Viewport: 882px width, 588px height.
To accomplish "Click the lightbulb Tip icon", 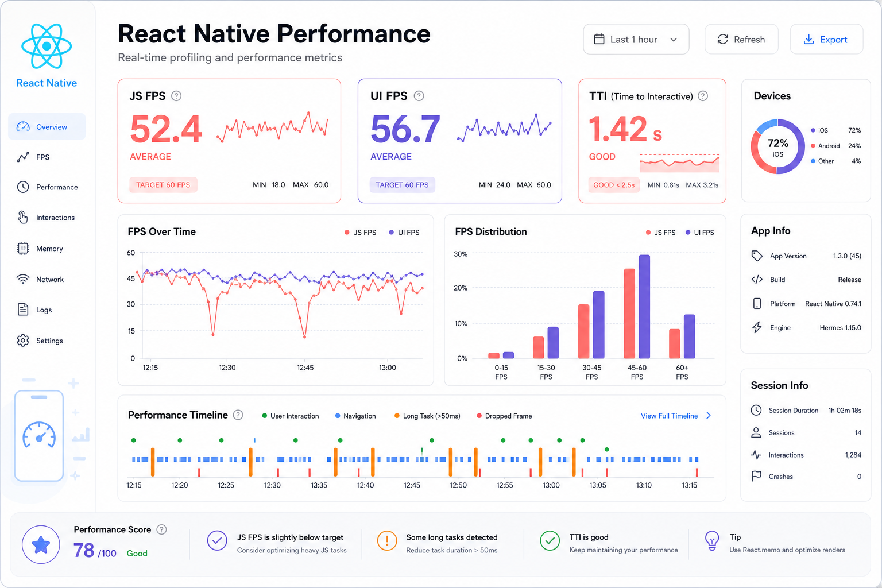I will coord(712,541).
